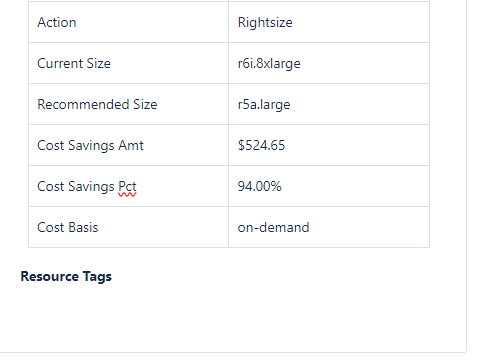Click the word Size in Current Size
This screenshot has width=478, height=363.
pyautogui.click(x=99, y=63)
